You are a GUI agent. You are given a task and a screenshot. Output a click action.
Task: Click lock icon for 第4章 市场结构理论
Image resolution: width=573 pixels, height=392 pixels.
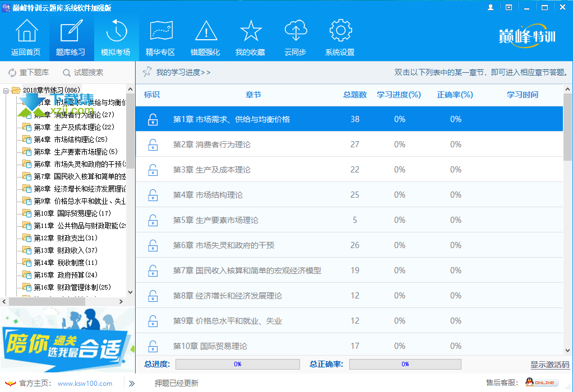coord(153,195)
